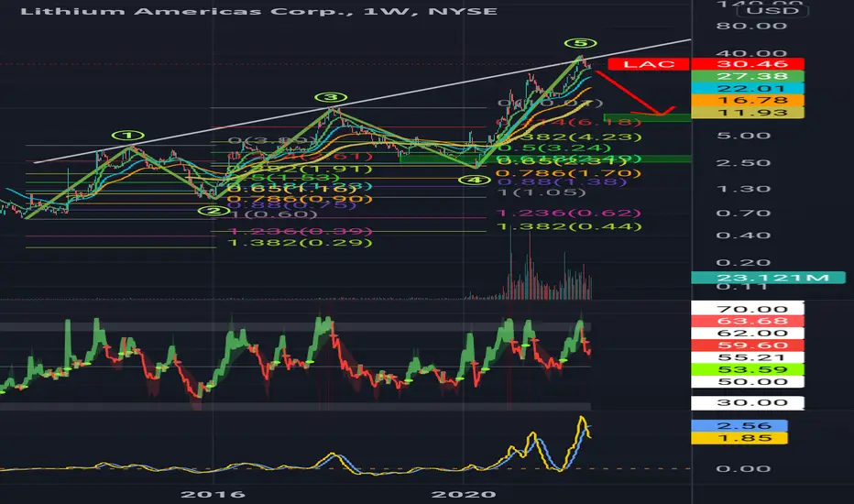Click the orange 16.78 moving average label
This screenshot has height=504, width=854.
point(748,101)
